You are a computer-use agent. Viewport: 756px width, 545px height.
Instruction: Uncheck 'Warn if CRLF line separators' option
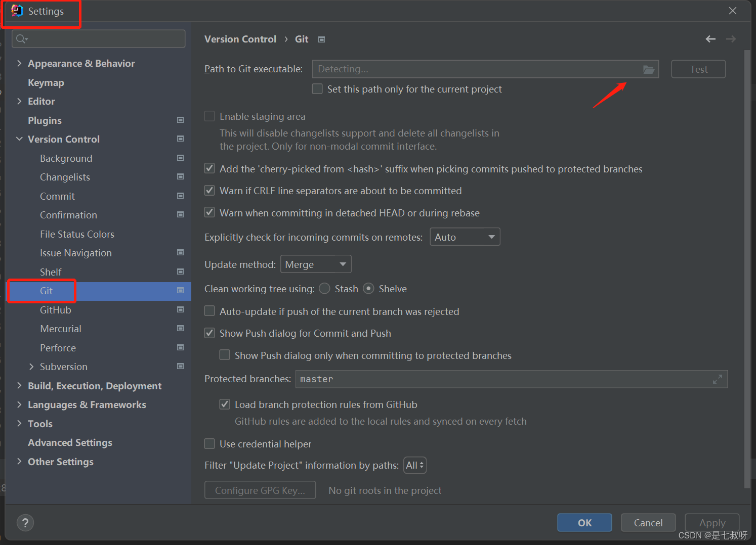[209, 191]
